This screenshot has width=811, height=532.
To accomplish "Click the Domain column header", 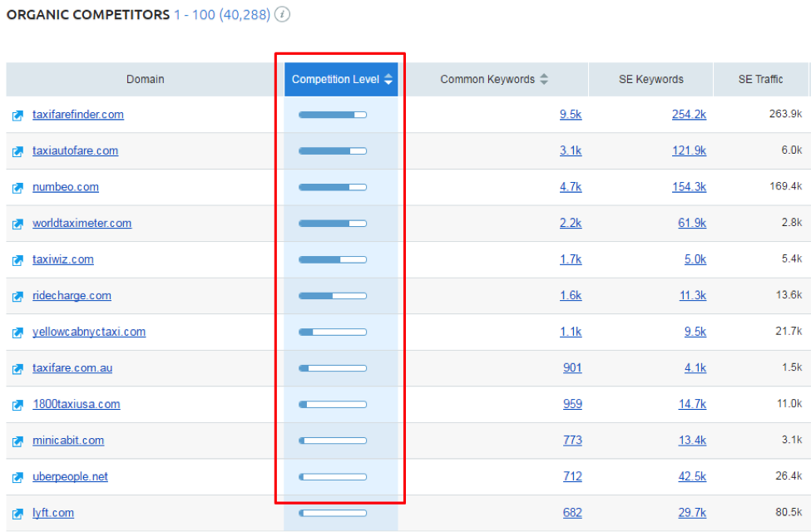I will pos(146,79).
